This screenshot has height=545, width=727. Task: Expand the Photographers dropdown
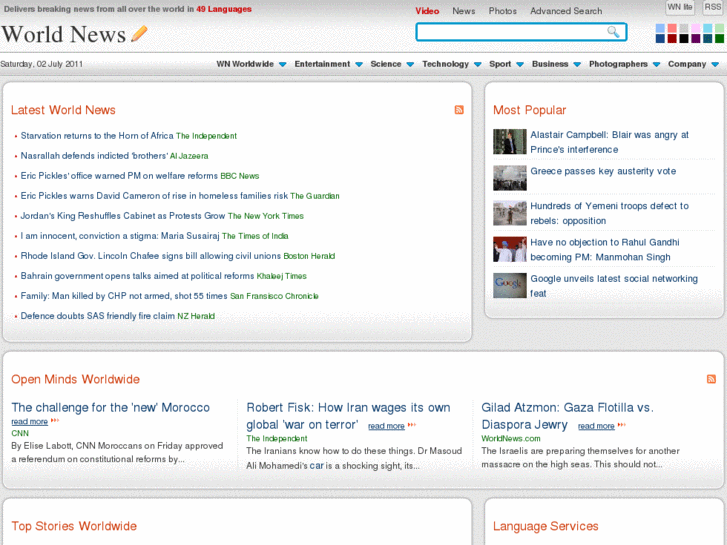coord(656,64)
